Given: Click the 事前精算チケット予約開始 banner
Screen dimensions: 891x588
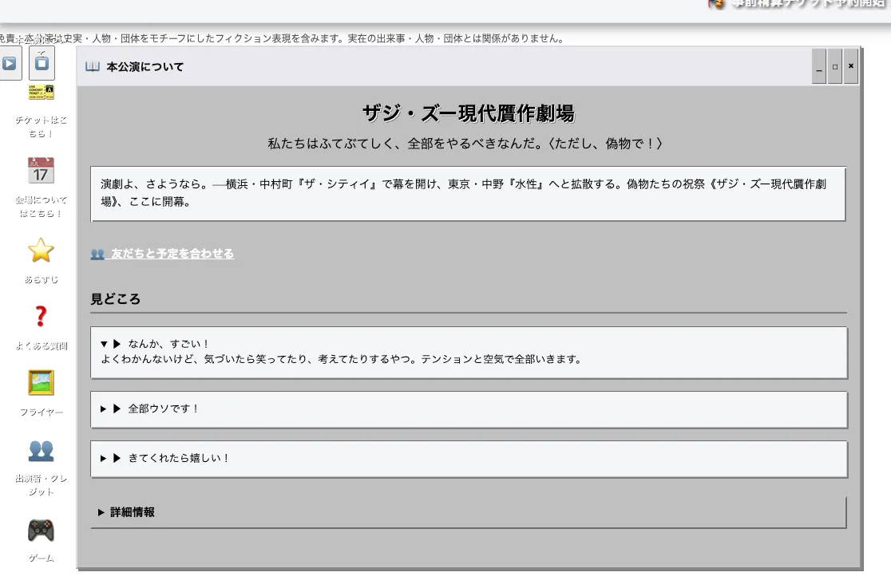Looking at the screenshot, I should click(798, 4).
